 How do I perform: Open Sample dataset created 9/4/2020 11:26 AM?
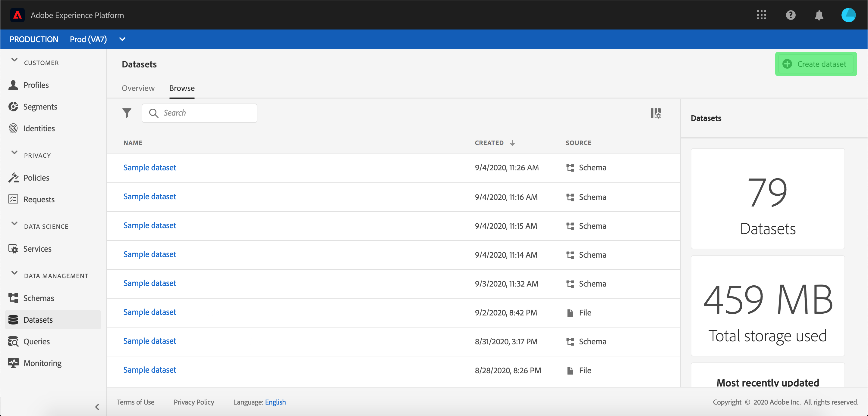point(149,167)
